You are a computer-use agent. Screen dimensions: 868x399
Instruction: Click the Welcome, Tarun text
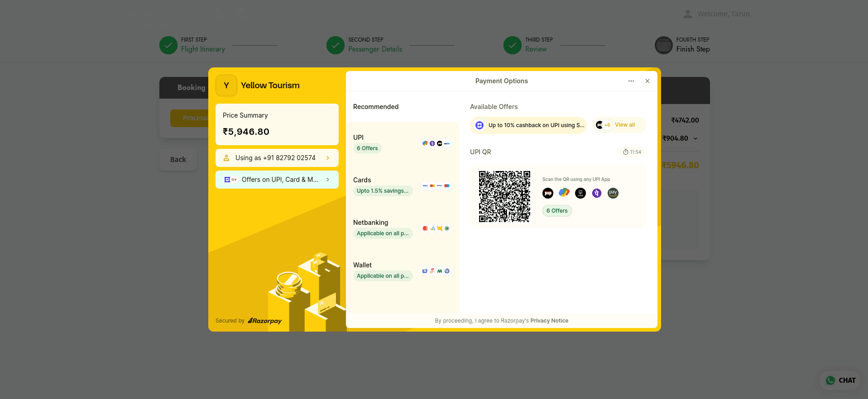(x=724, y=14)
